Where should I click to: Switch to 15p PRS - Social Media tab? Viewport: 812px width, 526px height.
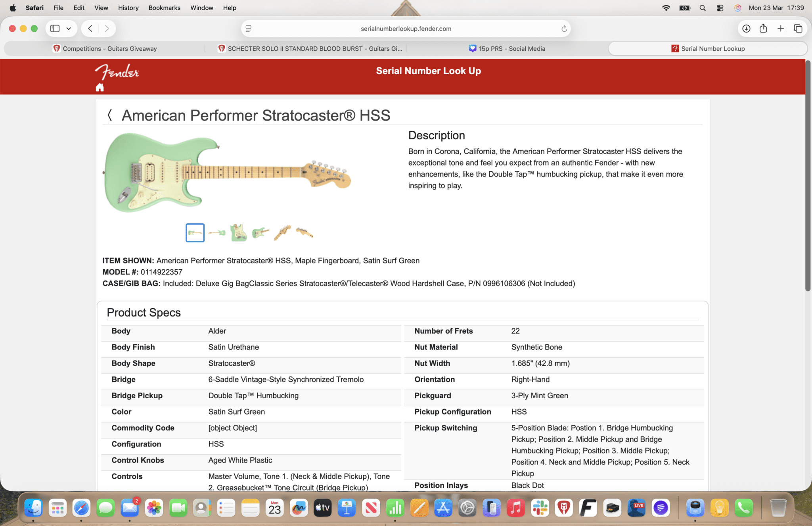coord(507,48)
